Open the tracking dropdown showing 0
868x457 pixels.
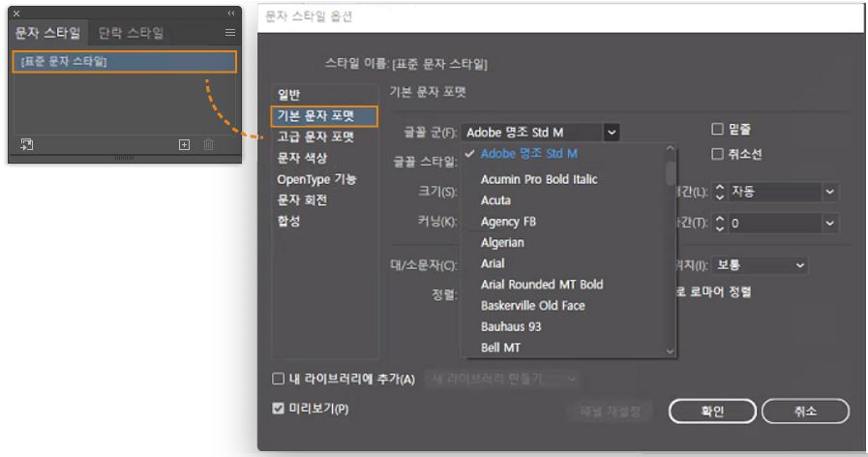830,224
